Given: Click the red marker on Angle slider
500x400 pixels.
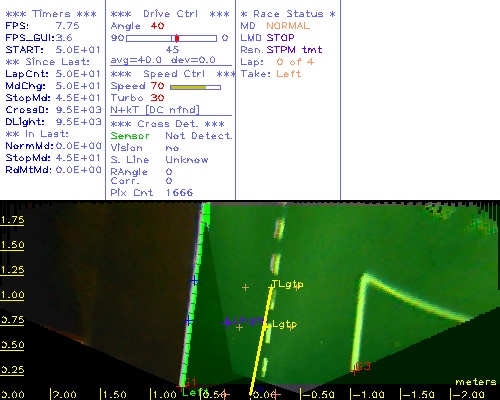Looking at the screenshot, I should [177, 38].
